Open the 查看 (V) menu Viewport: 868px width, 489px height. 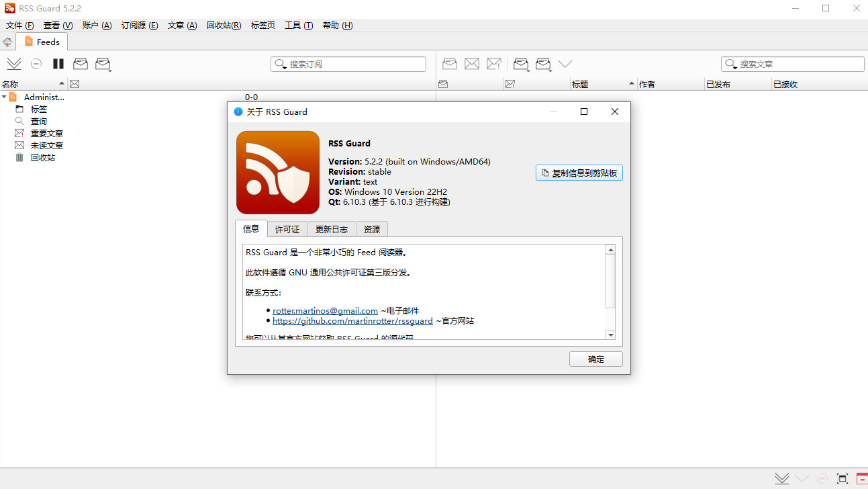coord(58,26)
